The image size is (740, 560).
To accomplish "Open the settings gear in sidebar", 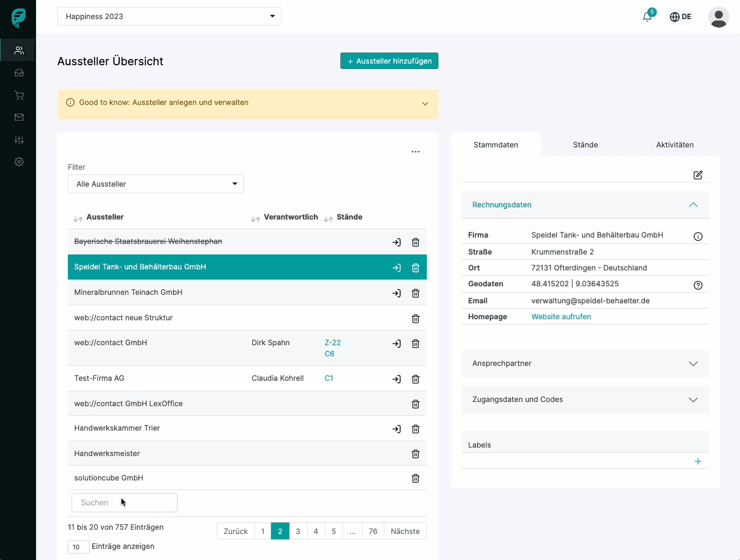I will point(19,162).
